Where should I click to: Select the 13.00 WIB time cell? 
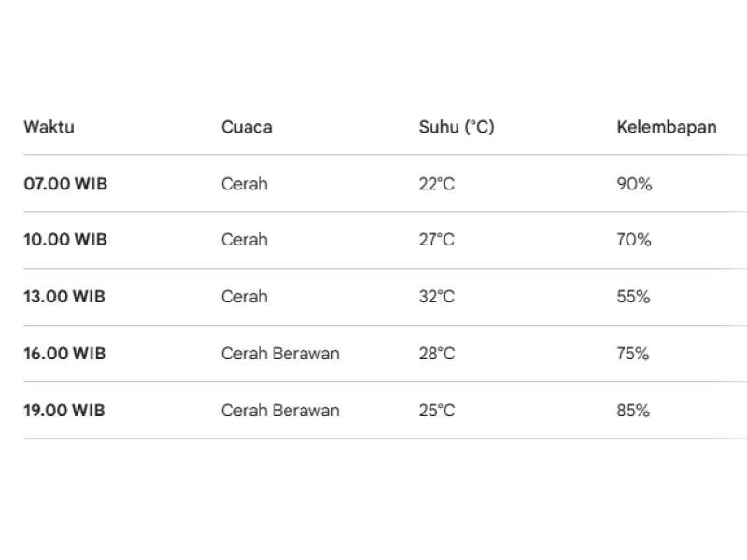[64, 297]
